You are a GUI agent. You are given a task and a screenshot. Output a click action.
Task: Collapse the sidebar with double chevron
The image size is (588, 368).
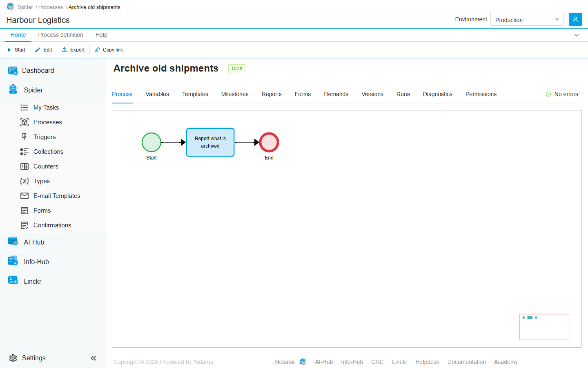tap(94, 358)
